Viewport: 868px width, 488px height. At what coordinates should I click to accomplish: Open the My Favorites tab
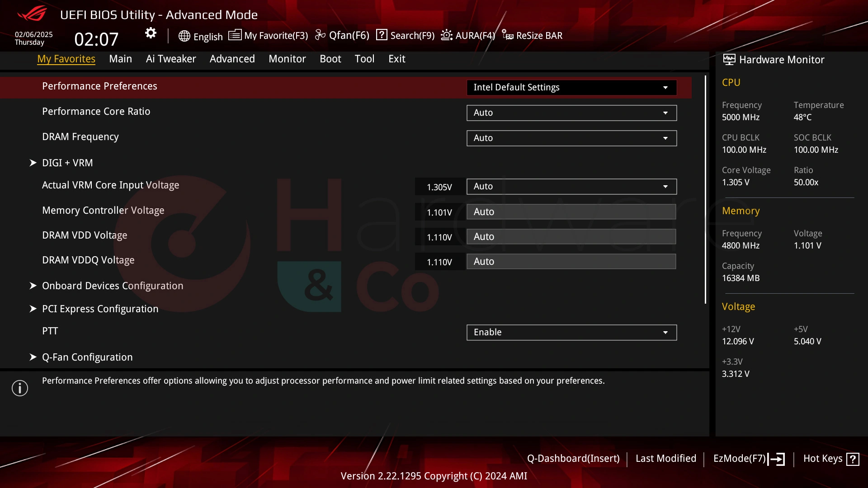click(x=66, y=59)
